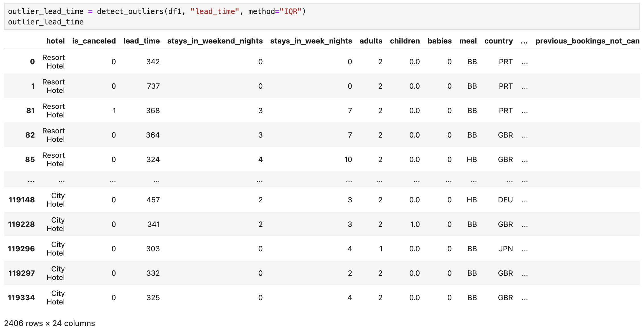Click the "lead_time" string in code
Viewport: 644px width, 336px height.
(x=214, y=11)
